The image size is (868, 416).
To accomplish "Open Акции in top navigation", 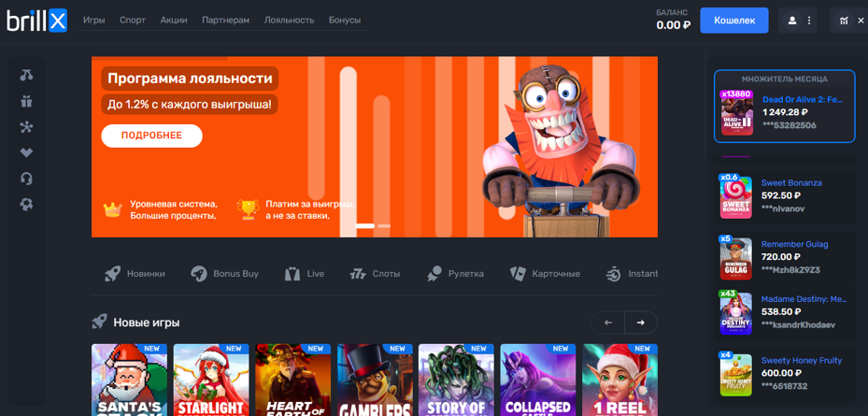I will (x=174, y=20).
